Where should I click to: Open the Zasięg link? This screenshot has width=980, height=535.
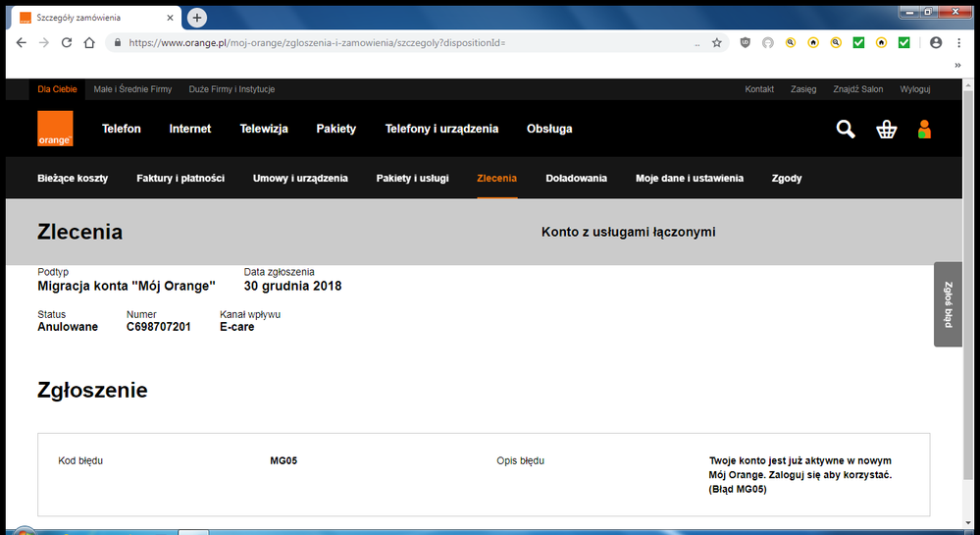803,89
